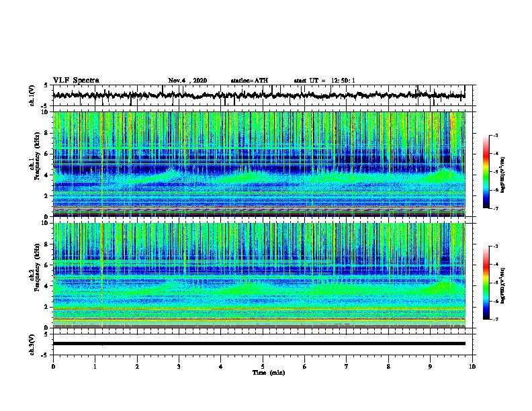The width and height of the screenshot is (532, 411).
Task: Click the upper color bar 'log(PSD)' label
Action: pyautogui.click(x=503, y=175)
